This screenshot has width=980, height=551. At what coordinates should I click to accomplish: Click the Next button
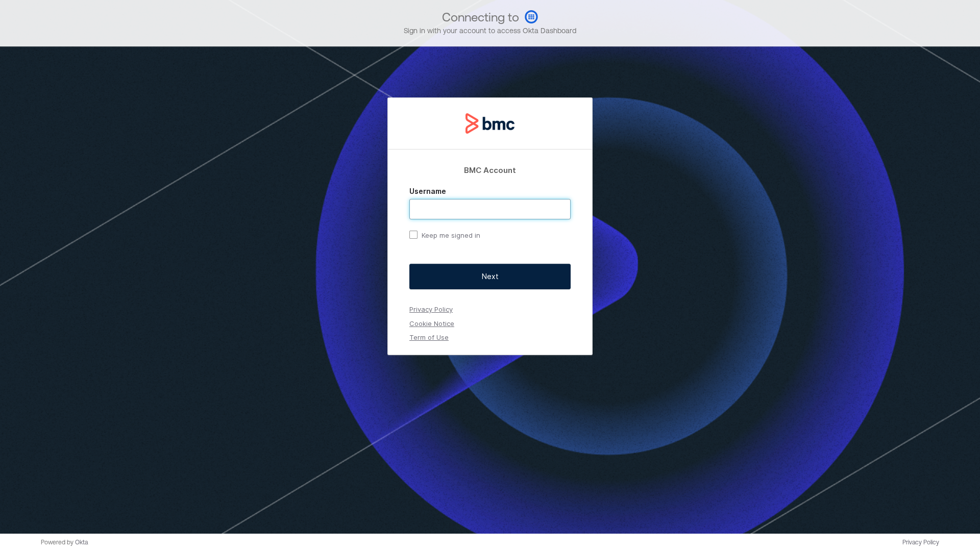click(490, 277)
